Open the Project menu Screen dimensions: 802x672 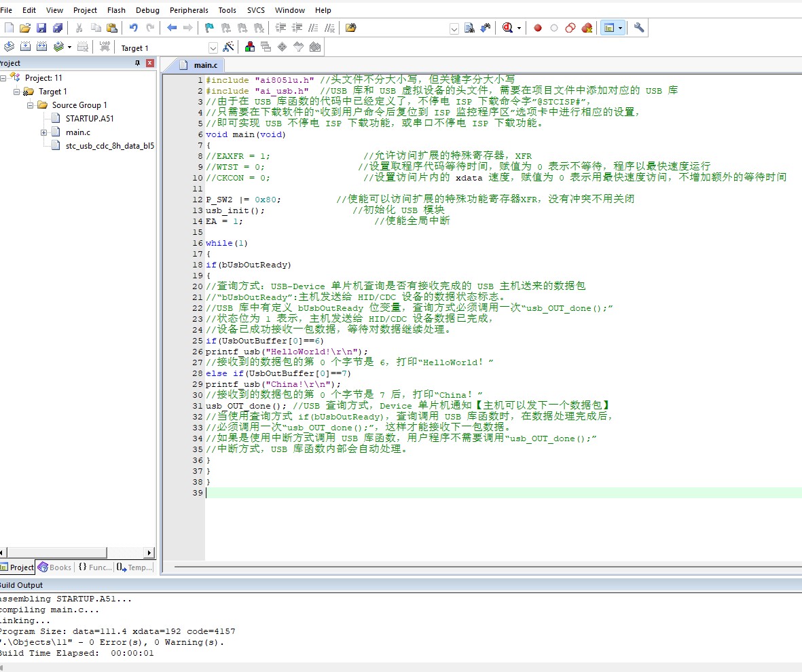point(85,10)
